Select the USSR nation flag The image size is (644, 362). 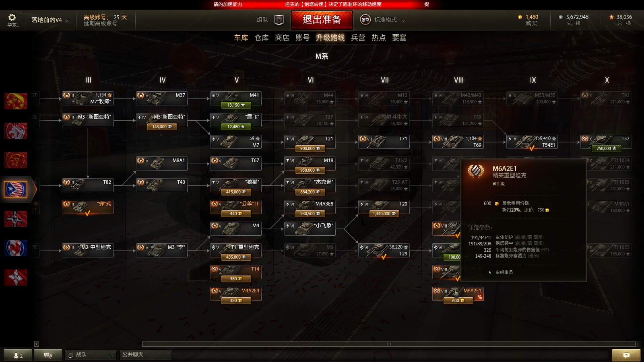click(x=16, y=101)
